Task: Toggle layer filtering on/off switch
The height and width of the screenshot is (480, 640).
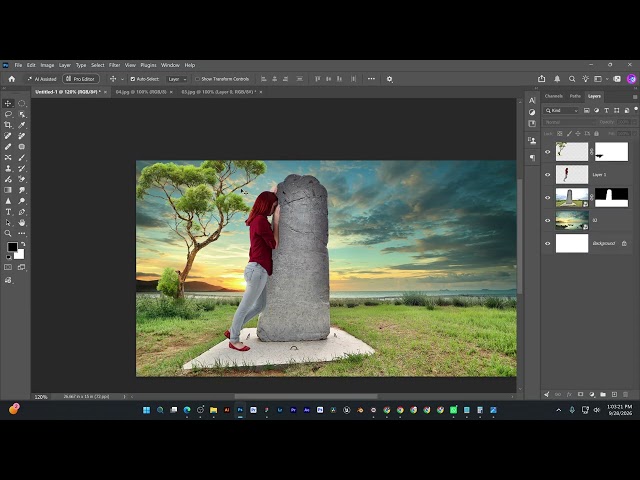Action: tap(636, 109)
